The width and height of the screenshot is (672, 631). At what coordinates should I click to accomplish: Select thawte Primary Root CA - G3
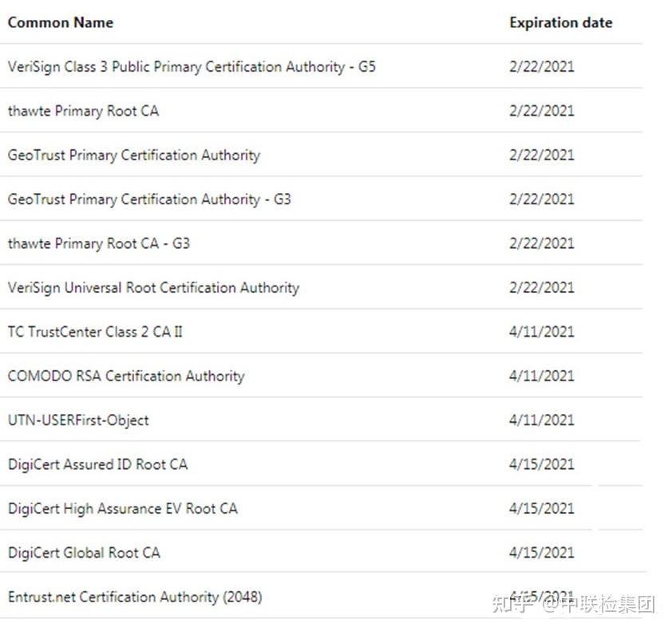[x=99, y=243]
